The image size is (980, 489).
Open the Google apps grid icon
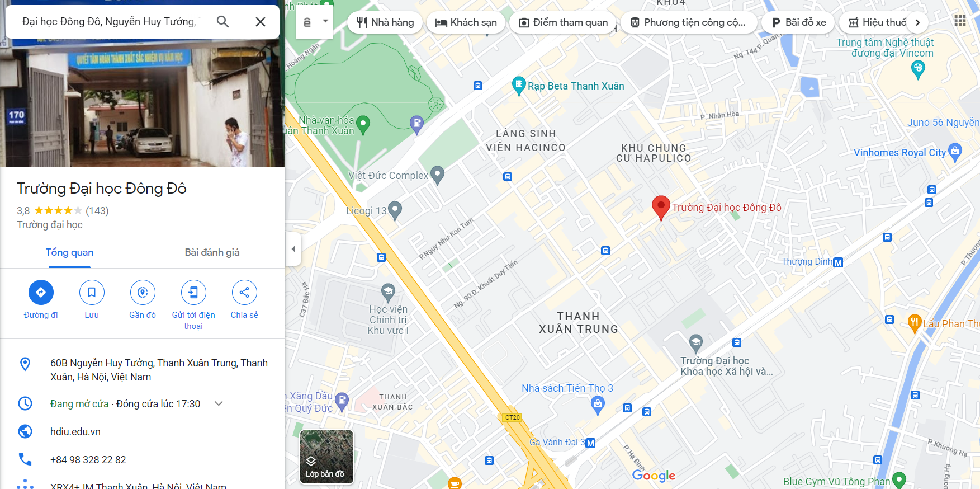960,21
